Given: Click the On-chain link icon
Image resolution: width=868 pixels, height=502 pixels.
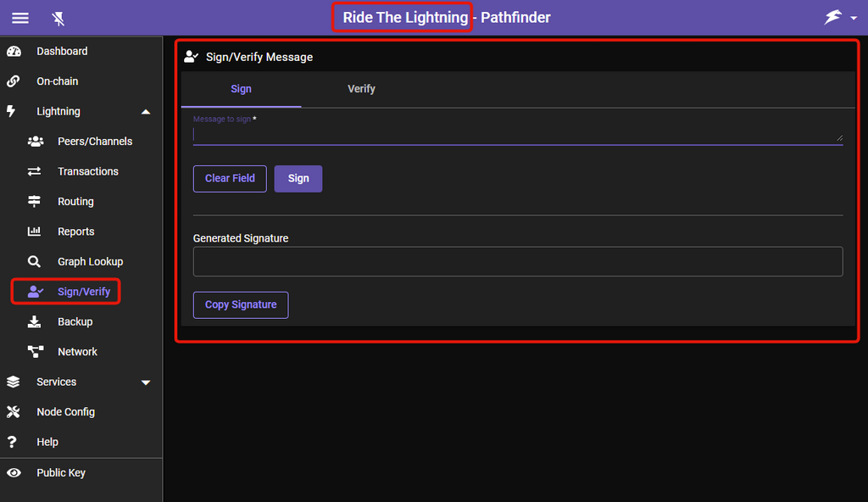Looking at the screenshot, I should 14,81.
